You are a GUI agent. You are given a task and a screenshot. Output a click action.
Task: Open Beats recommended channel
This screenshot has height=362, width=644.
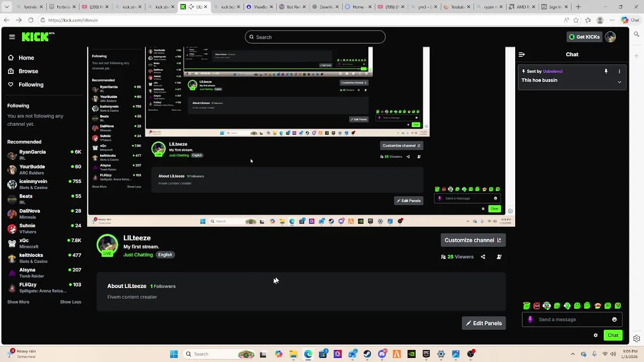44,199
